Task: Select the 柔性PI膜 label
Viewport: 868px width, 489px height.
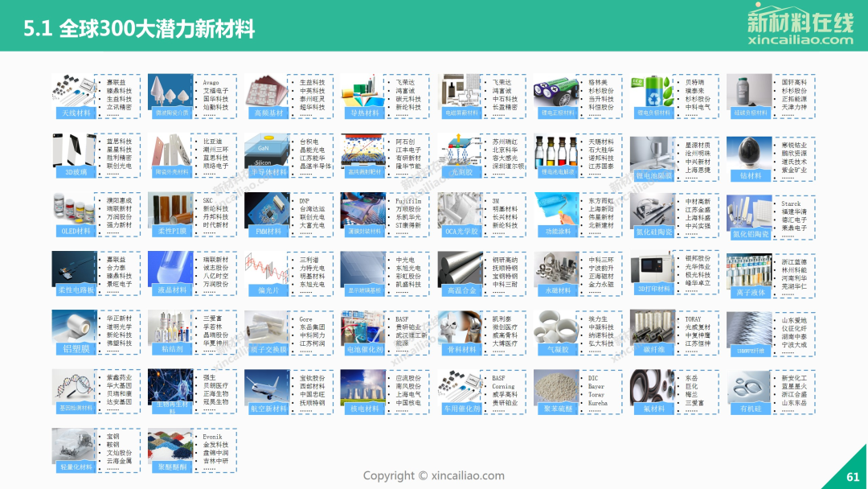Action: tap(173, 232)
